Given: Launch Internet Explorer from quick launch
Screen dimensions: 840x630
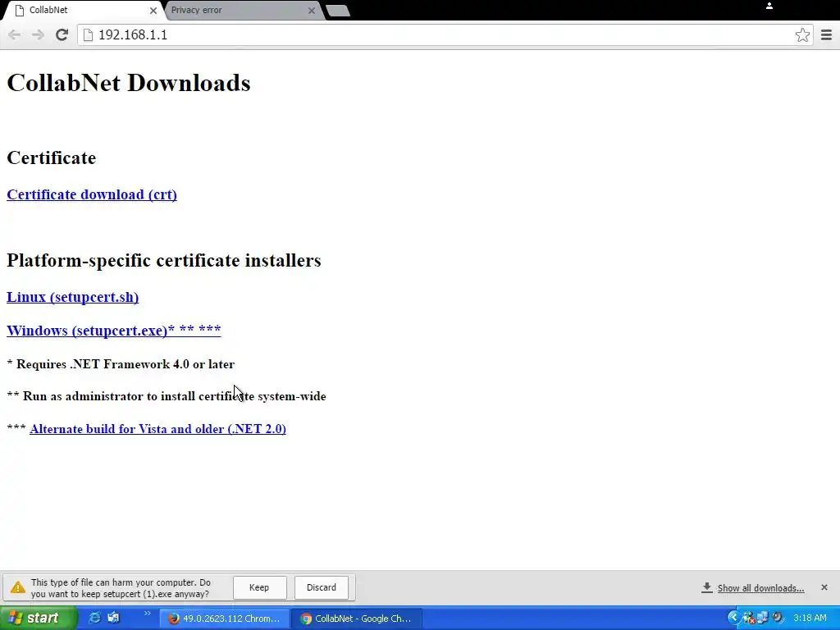Looking at the screenshot, I should pyautogui.click(x=95, y=619).
